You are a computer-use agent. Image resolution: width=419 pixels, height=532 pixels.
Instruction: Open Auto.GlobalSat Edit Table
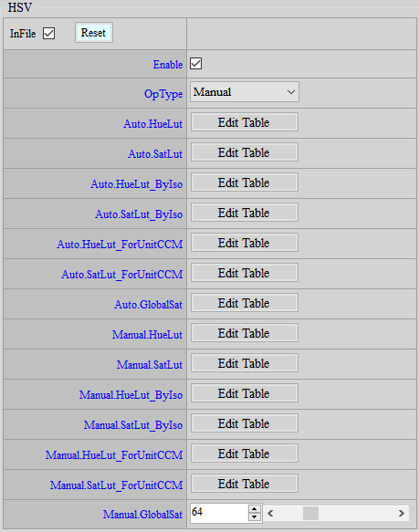point(245,303)
